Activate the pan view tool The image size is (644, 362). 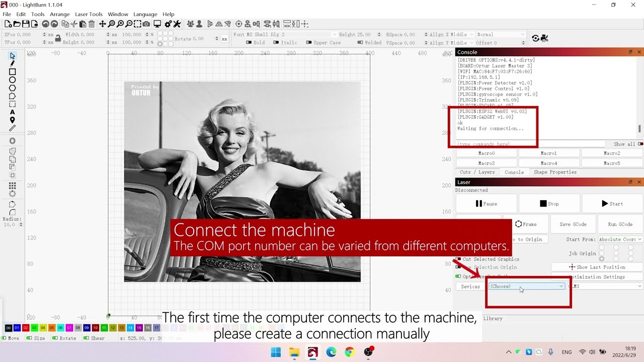[103, 24]
